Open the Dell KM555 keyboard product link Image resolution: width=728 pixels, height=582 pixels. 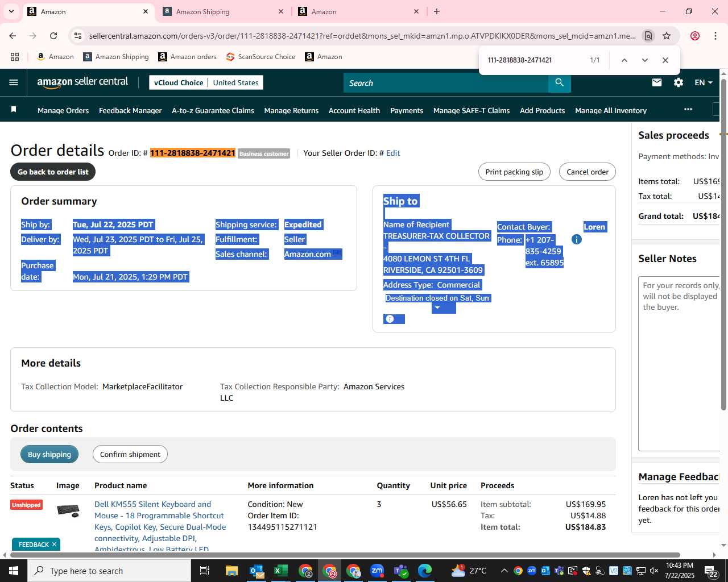click(x=160, y=526)
